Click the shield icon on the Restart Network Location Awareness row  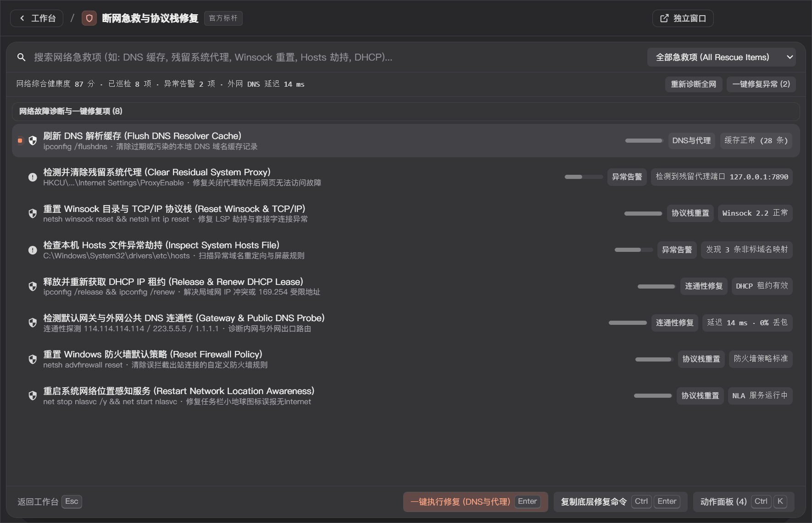click(x=33, y=395)
